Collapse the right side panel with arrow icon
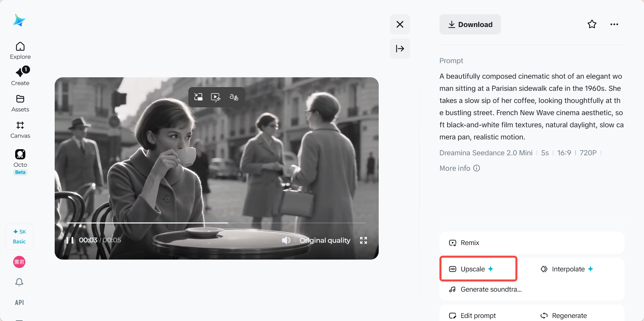Viewport: 644px width, 321px height. pos(400,49)
